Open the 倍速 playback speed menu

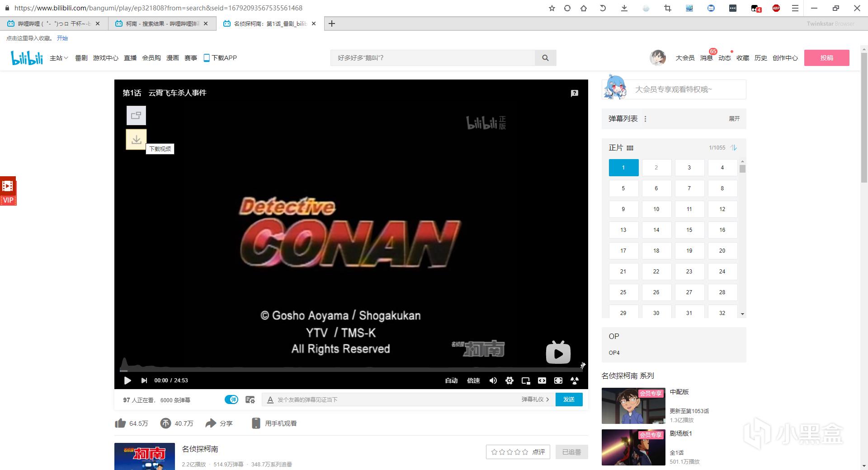tap(473, 381)
